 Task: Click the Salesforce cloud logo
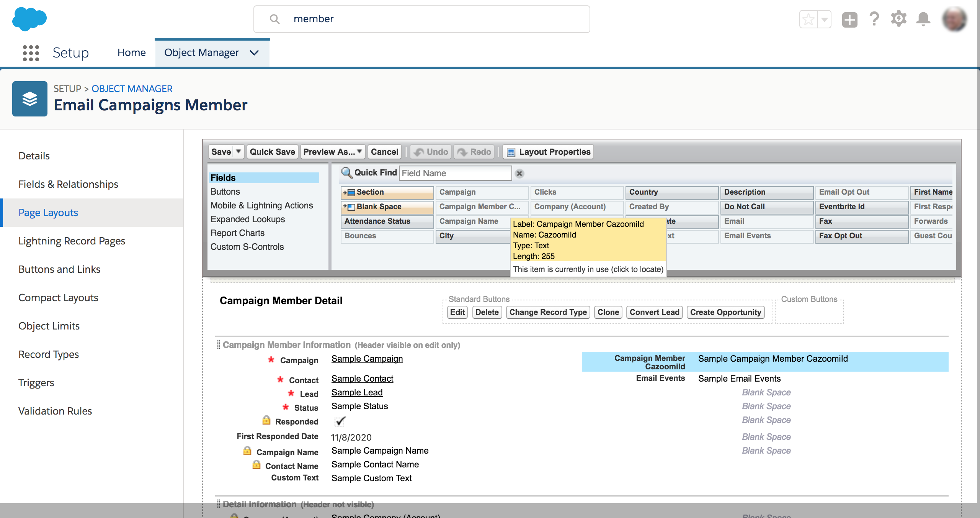pyautogui.click(x=29, y=19)
